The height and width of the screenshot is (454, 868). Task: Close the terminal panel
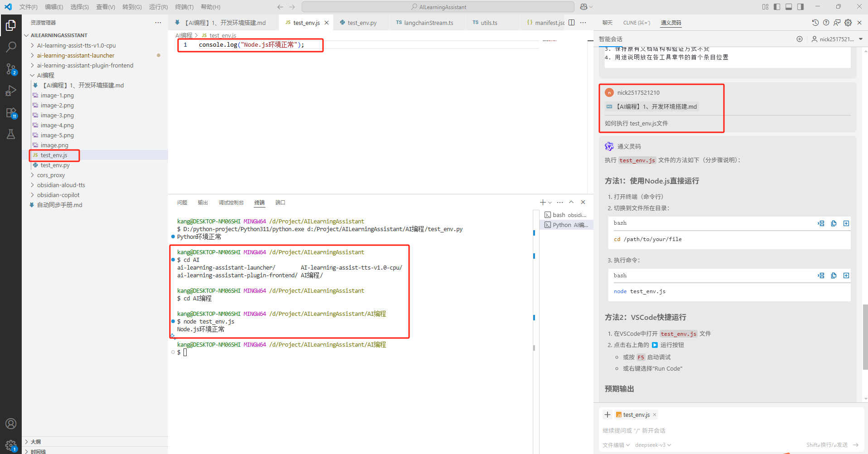583,203
